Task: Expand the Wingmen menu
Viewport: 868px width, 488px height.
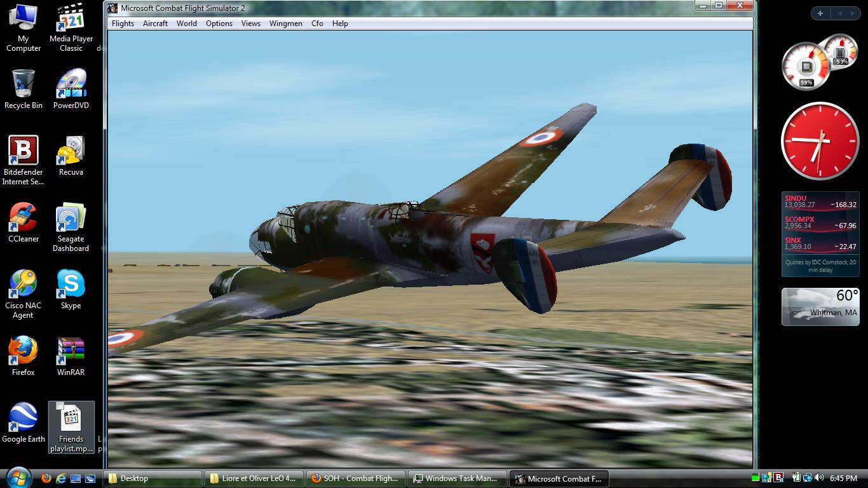Action: click(x=286, y=24)
